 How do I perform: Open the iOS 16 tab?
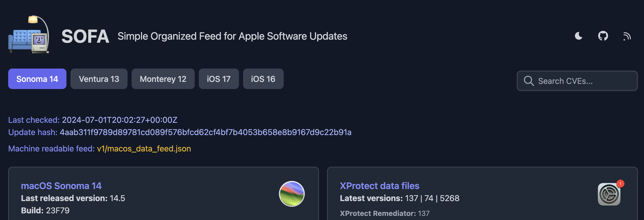point(263,79)
